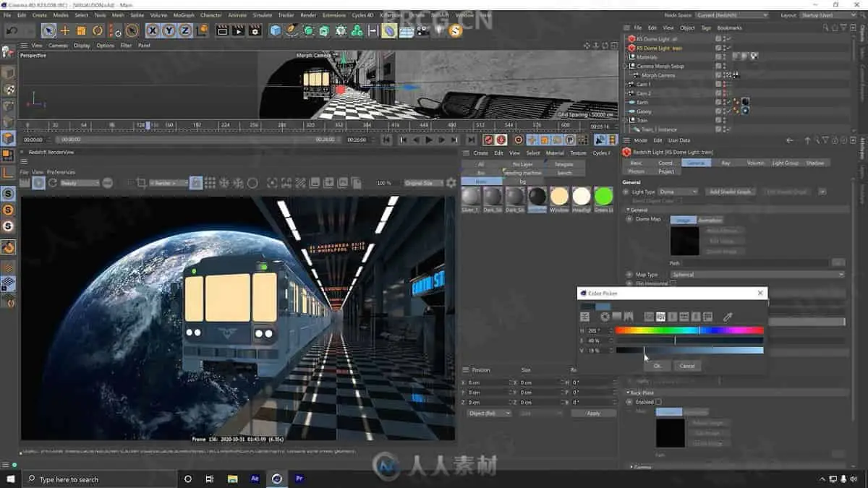Pick color with the eyedropper icon
Image resolution: width=868 pixels, height=488 pixels.
[x=728, y=317]
